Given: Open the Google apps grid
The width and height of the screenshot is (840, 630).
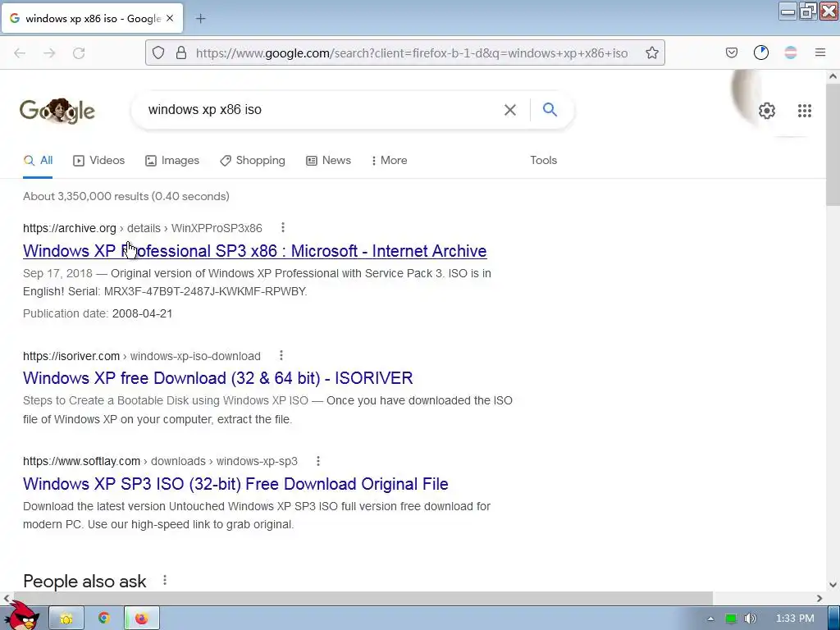Looking at the screenshot, I should tap(805, 111).
